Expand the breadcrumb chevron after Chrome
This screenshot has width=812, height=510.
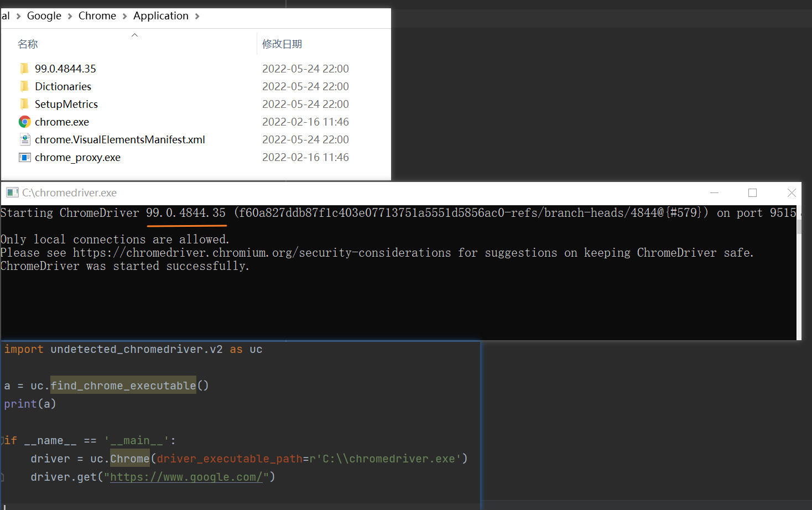(124, 16)
